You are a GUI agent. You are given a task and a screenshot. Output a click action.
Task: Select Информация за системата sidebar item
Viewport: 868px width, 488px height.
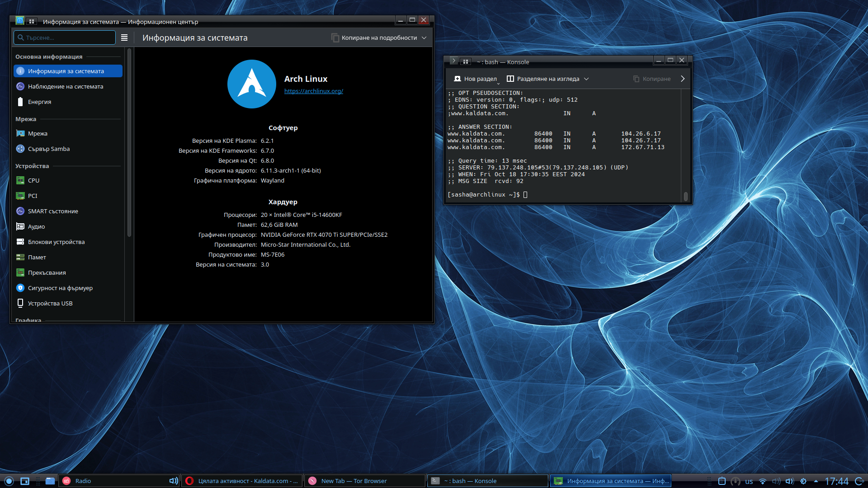(68, 71)
